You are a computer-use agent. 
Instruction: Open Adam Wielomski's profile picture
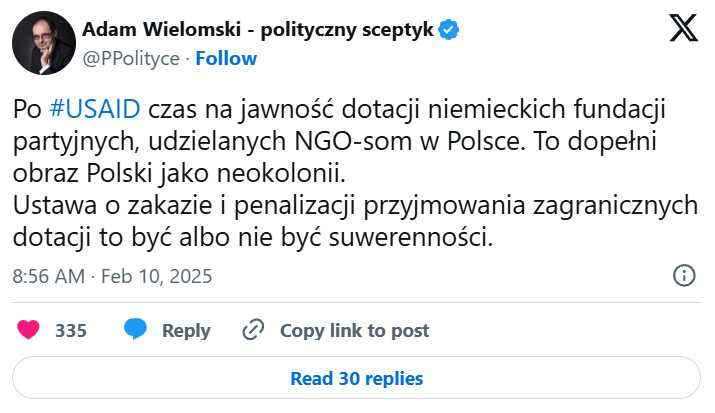click(44, 43)
